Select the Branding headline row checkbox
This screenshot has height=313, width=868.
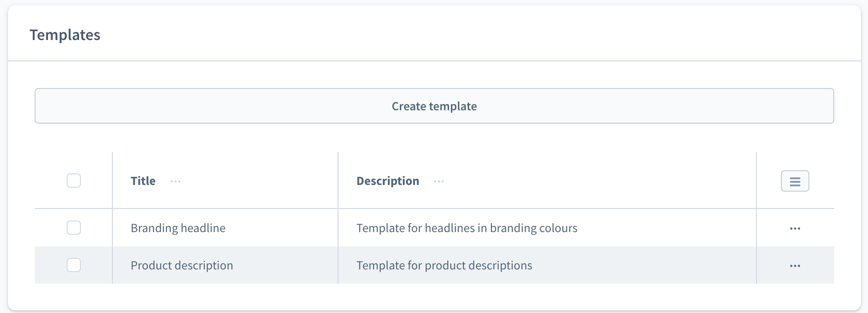(74, 228)
